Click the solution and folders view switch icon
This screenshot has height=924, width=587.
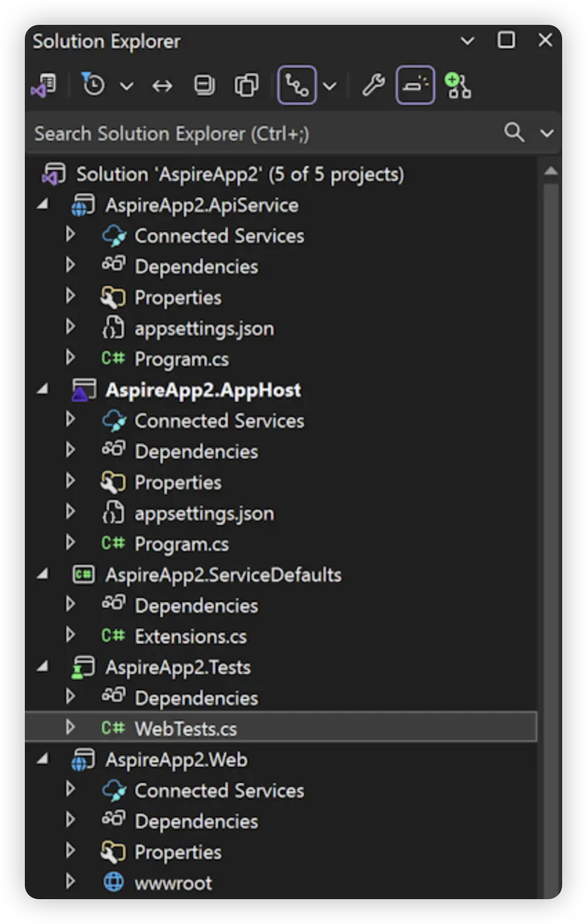(44, 86)
